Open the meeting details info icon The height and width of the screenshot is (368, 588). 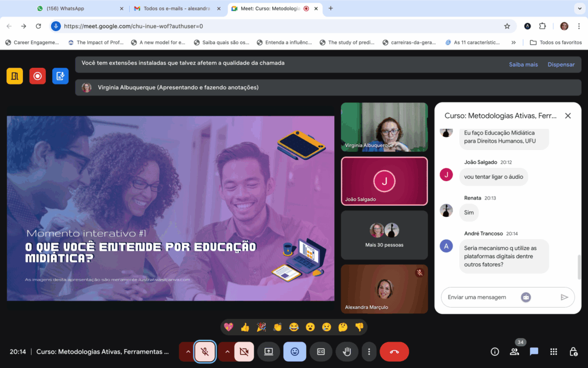click(x=494, y=351)
